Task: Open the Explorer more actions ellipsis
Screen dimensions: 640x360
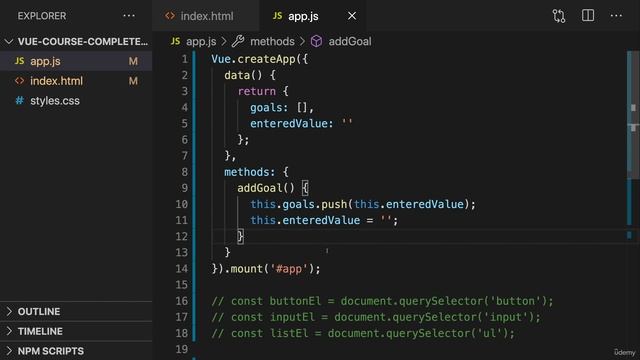Action: 129,16
